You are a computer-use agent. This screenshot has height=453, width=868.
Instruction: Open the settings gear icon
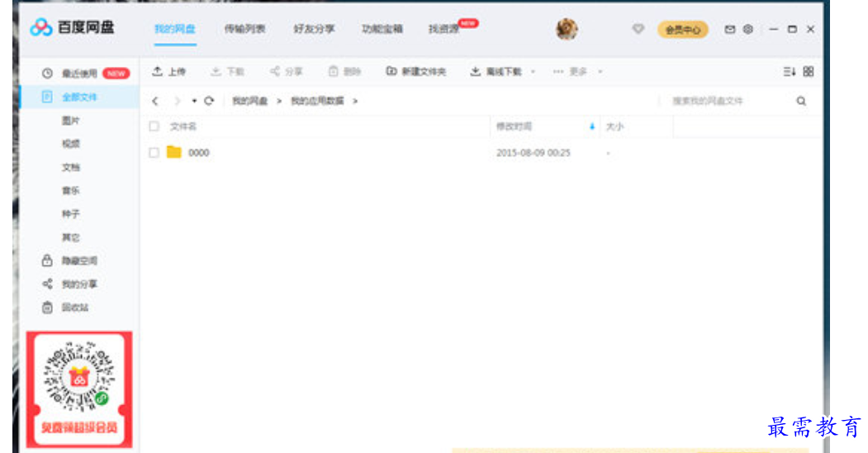click(748, 30)
